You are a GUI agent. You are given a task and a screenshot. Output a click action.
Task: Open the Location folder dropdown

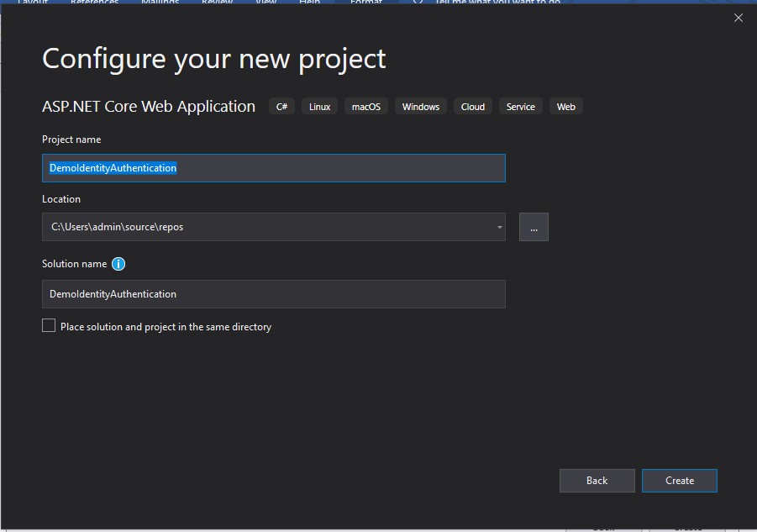[x=498, y=227]
